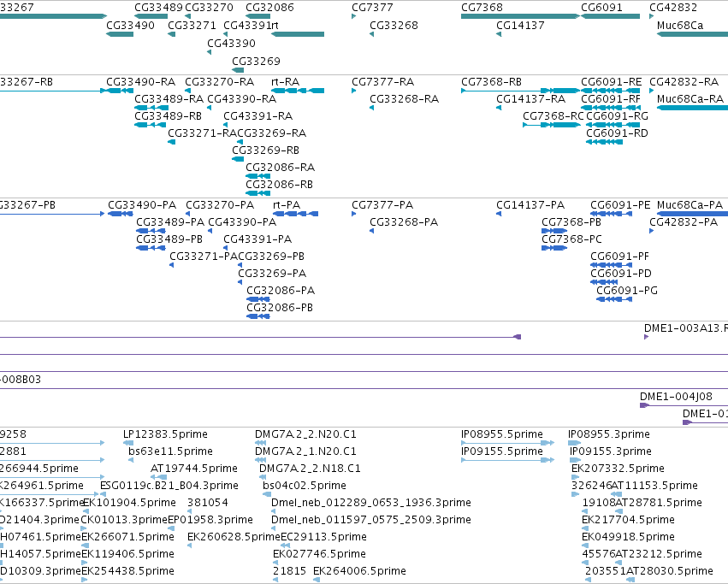Click the CG6091-RD transcript label
This screenshot has height=584, width=728.
(617, 133)
